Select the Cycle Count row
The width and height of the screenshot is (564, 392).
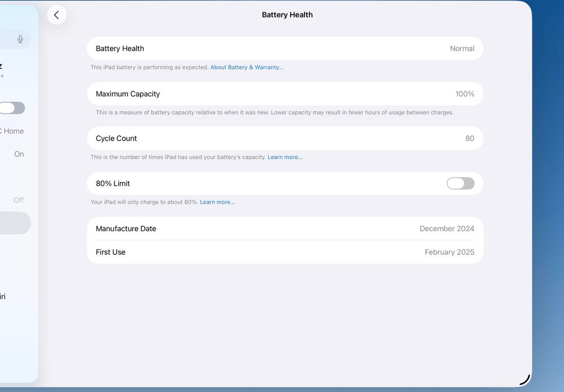[285, 138]
